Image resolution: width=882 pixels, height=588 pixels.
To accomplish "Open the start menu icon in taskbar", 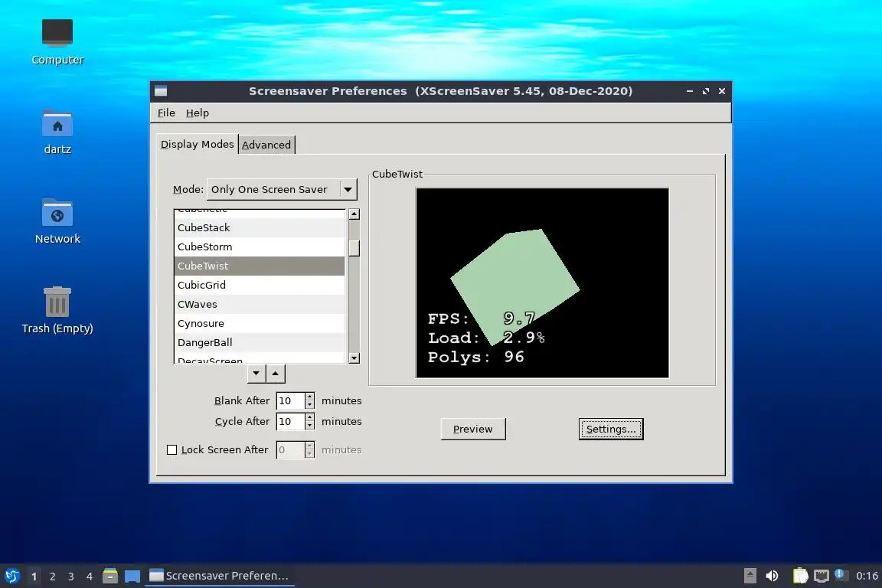I will (12, 576).
